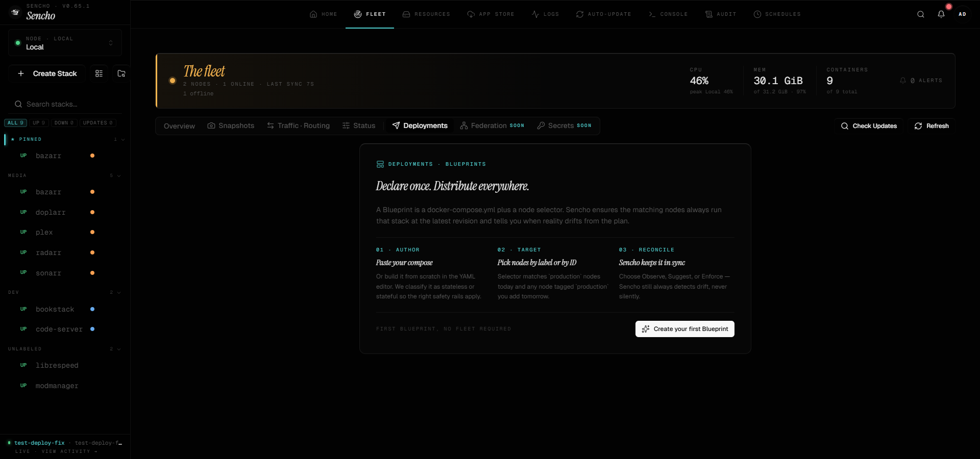Collapse the DEV group chevron
Image resolution: width=980 pixels, height=459 pixels.
tap(119, 292)
